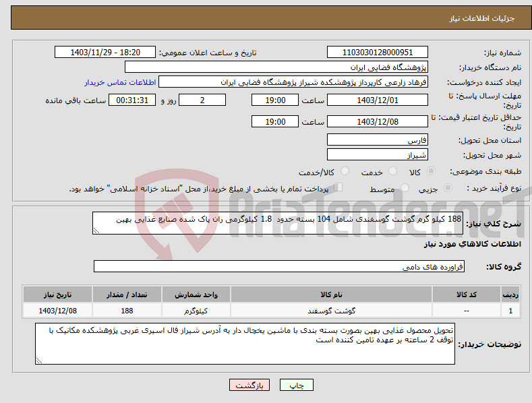The height and width of the screenshot is (403, 532).
Task: Select the کالا radio button
Action: (x=431, y=171)
